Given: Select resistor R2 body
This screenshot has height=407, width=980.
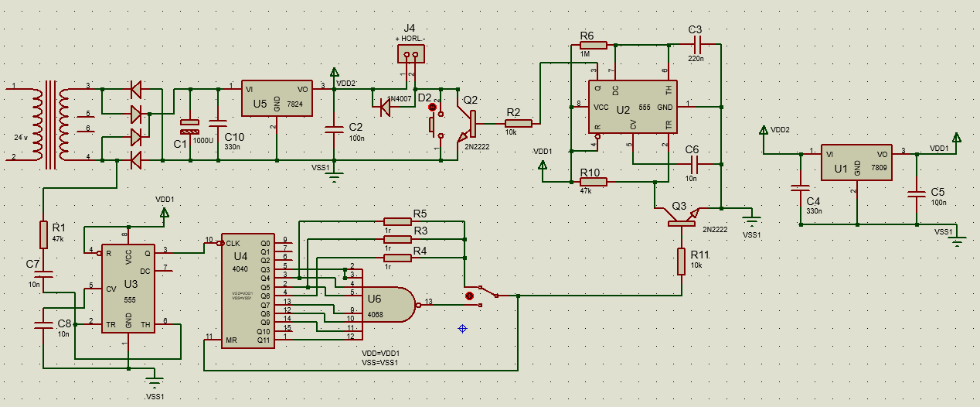Looking at the screenshot, I should point(518,122).
